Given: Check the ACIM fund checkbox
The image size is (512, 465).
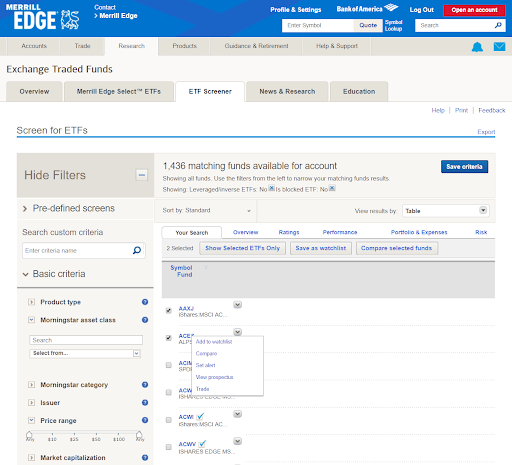Looking at the screenshot, I should [x=169, y=365].
